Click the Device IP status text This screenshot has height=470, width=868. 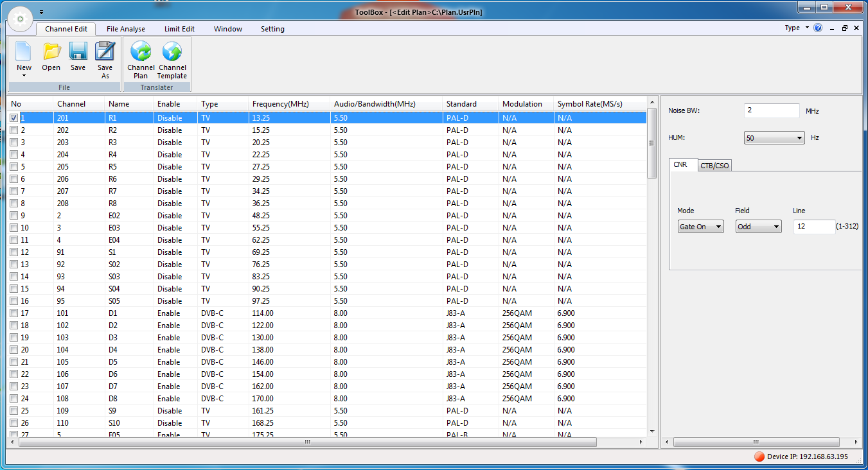tap(808, 457)
